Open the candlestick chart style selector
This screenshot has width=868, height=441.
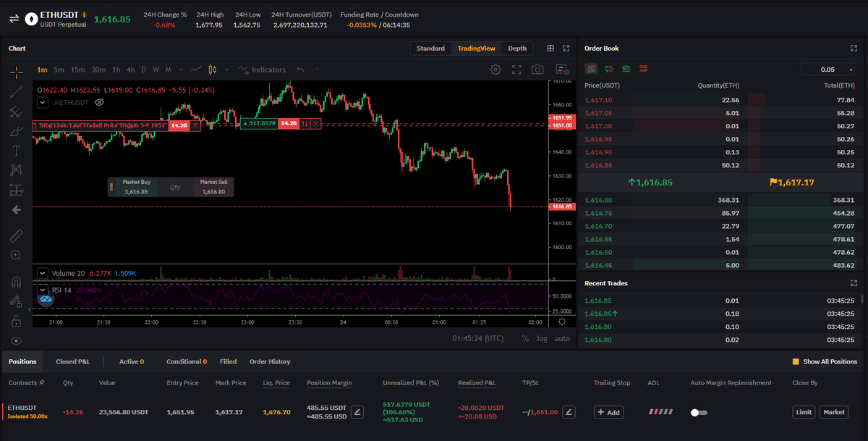tap(213, 70)
